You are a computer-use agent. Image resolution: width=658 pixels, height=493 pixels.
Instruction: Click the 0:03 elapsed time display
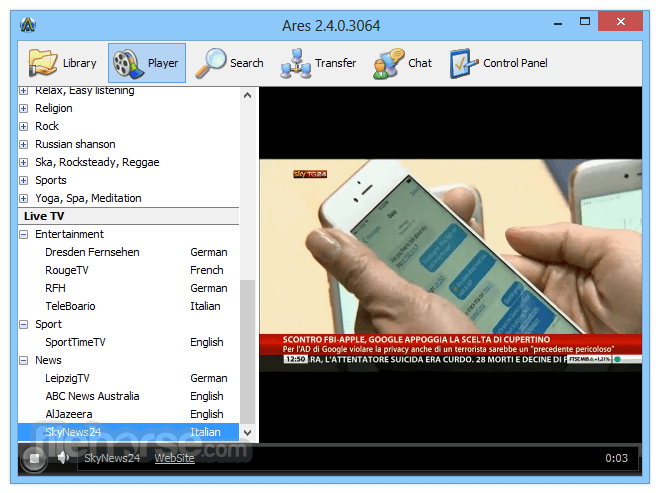[x=616, y=458]
